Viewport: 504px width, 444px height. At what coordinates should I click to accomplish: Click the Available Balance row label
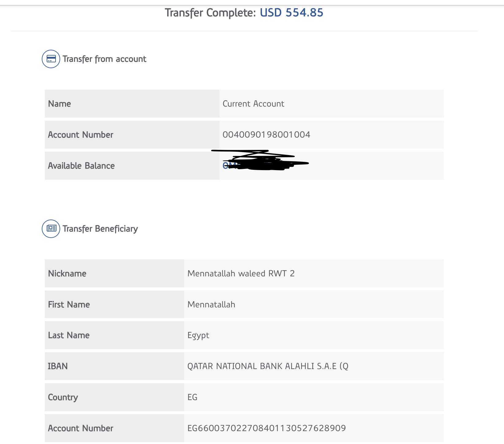[81, 166]
